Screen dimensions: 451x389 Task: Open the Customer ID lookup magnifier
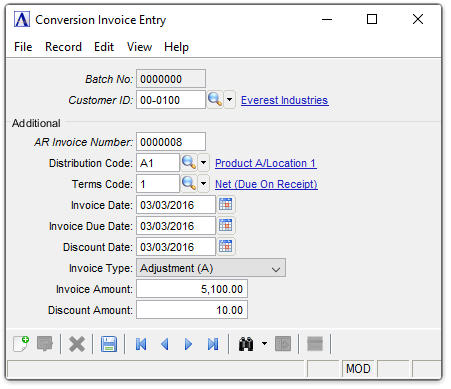[x=215, y=100]
